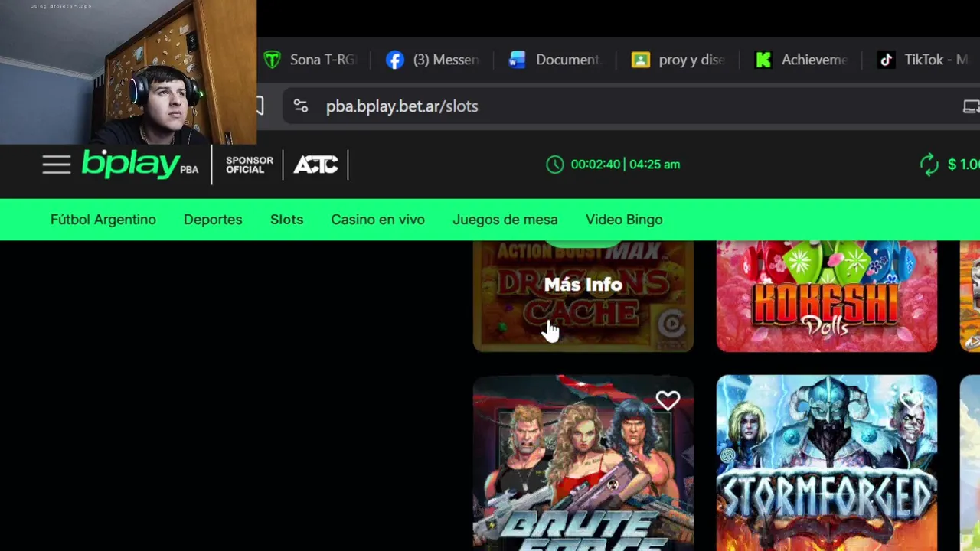
Task: Open the Kokeshi Dolls game thumbnail
Action: 826,296
